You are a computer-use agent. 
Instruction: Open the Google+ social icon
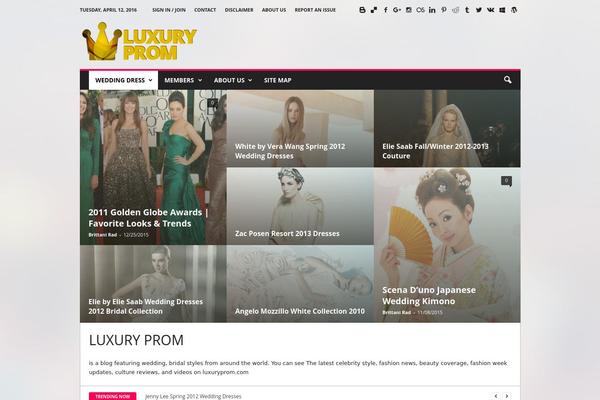(397, 10)
